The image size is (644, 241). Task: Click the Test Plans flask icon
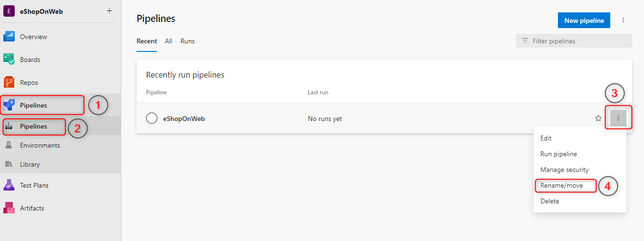(x=9, y=185)
